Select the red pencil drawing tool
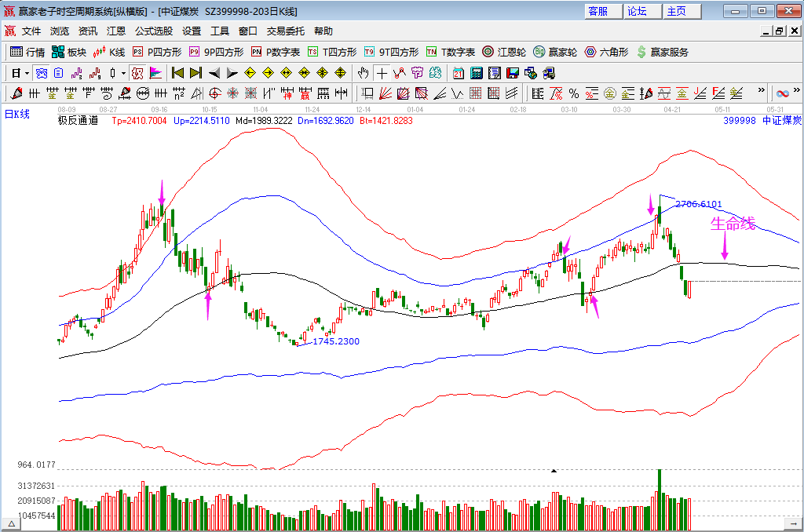The image size is (804, 532). point(16,93)
